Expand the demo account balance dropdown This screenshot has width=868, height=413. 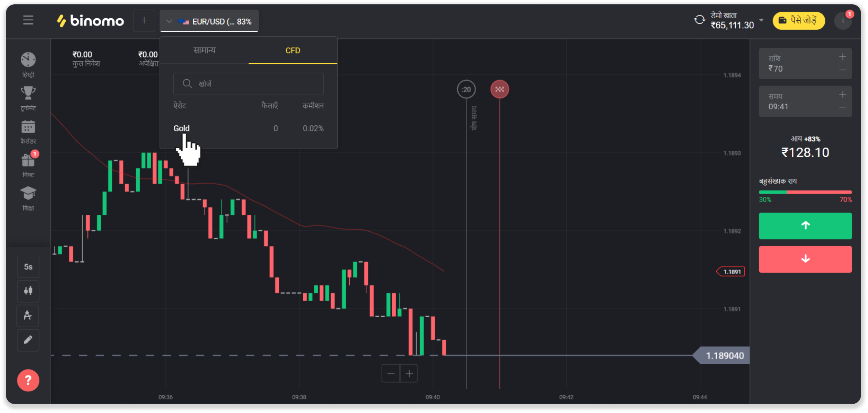pyautogui.click(x=761, y=20)
